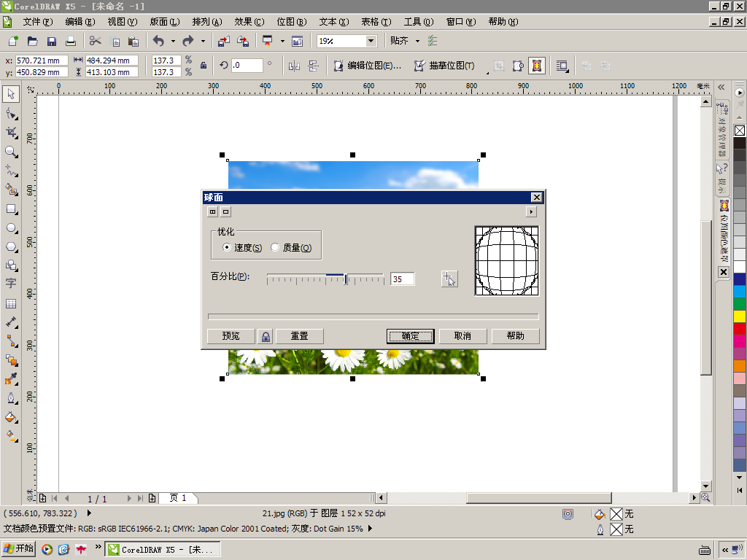Viewport: 747px width, 560px height.
Task: Click the Save disk icon in toolbar
Action: tap(52, 42)
